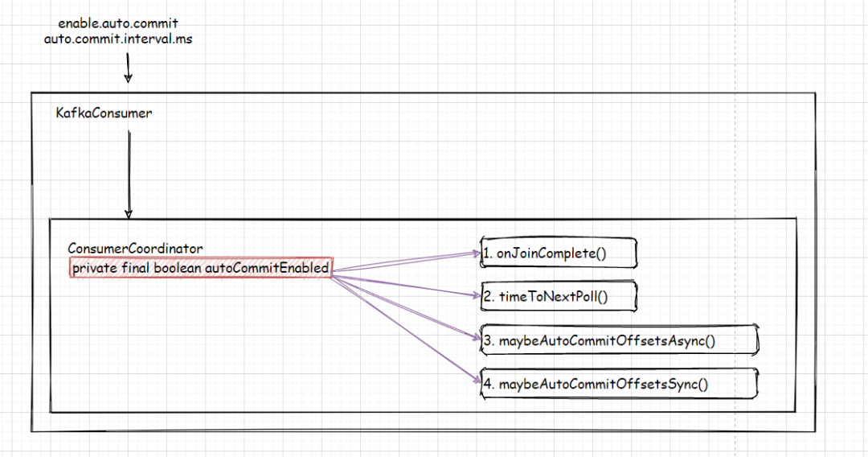Select the ConsumerCoordinator label
The width and height of the screenshot is (868, 457).
[135, 248]
